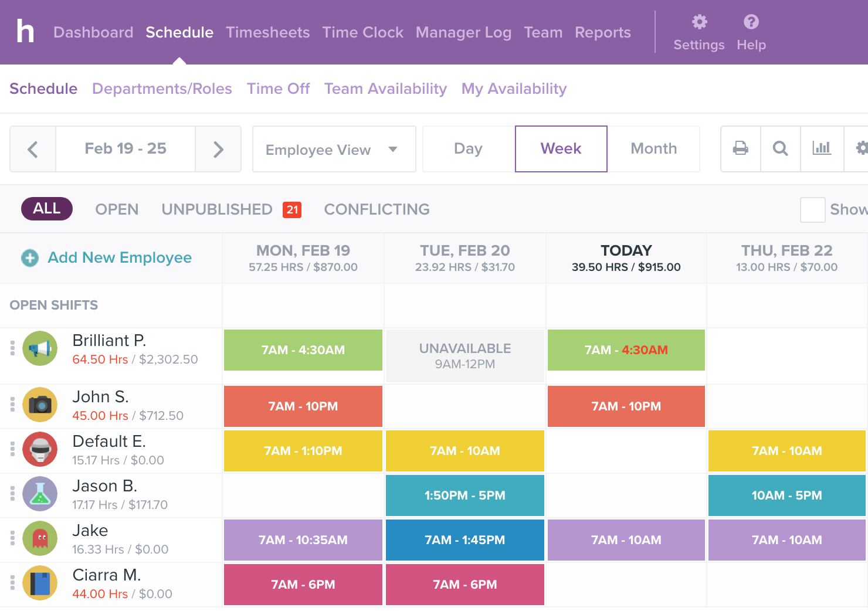This screenshot has height=611, width=868.
Task: Go to previous week with left chevron
Action: [x=33, y=150]
